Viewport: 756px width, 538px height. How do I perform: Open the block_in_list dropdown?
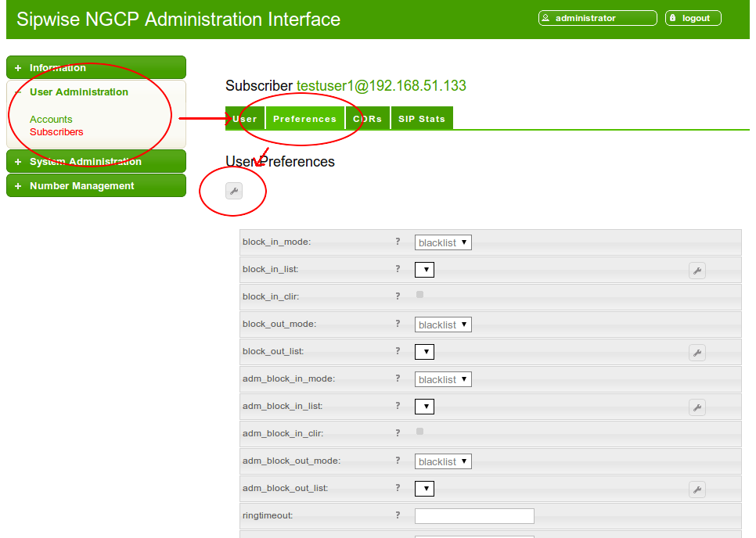424,270
